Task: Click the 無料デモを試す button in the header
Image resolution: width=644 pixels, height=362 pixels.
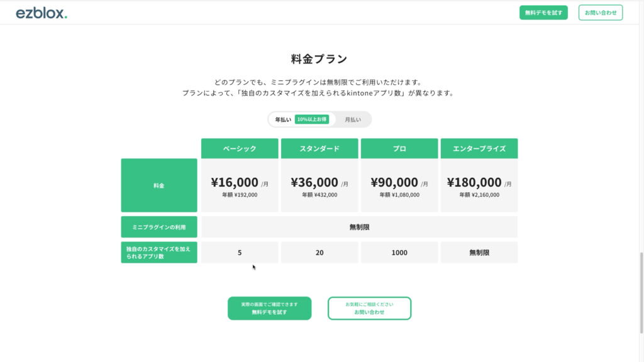Action: tap(543, 12)
